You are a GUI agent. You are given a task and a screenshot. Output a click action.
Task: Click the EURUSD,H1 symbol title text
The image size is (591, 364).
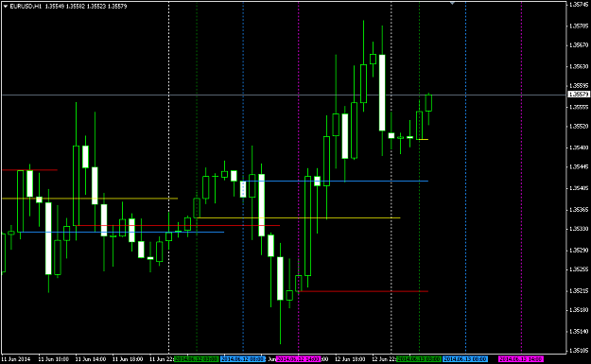[x=26, y=7]
